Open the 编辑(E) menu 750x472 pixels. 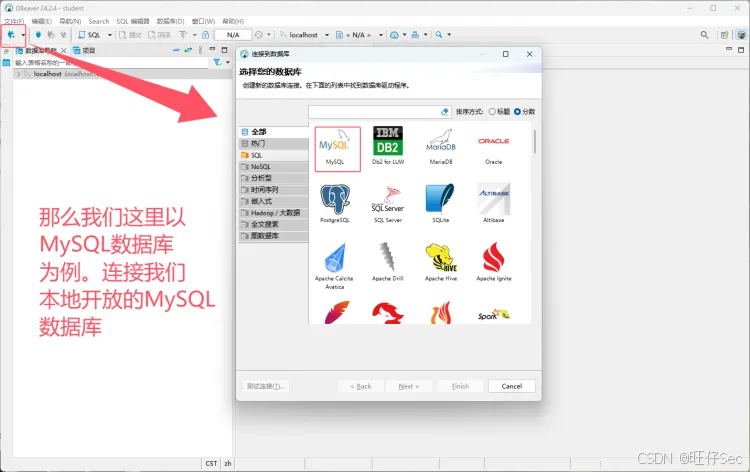(42, 22)
